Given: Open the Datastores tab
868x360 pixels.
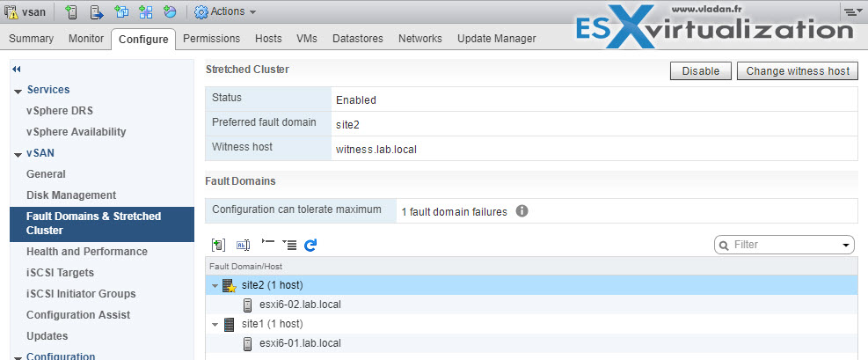Looking at the screenshot, I should 358,39.
